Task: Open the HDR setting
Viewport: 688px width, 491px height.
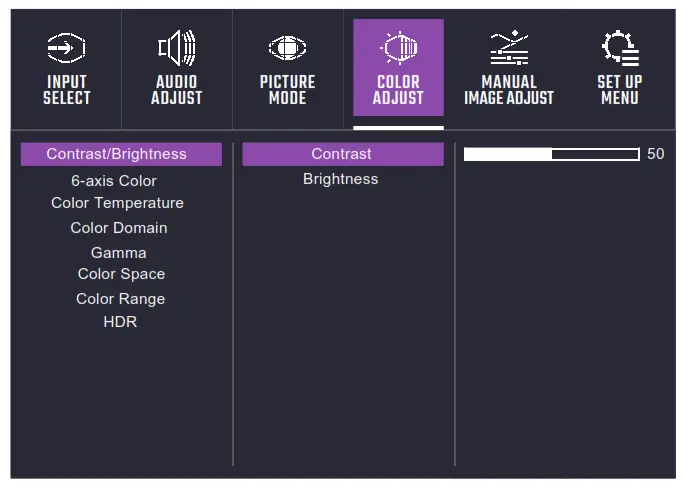Action: [120, 322]
